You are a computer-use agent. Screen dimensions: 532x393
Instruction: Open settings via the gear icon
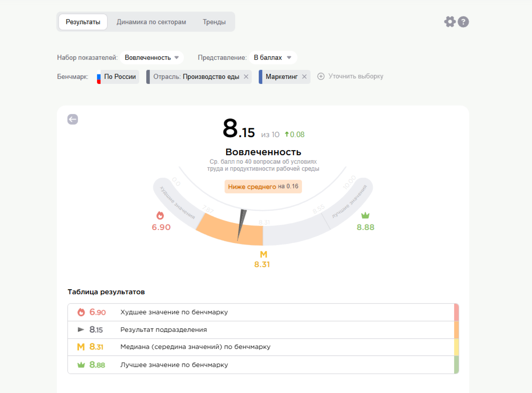(x=450, y=22)
